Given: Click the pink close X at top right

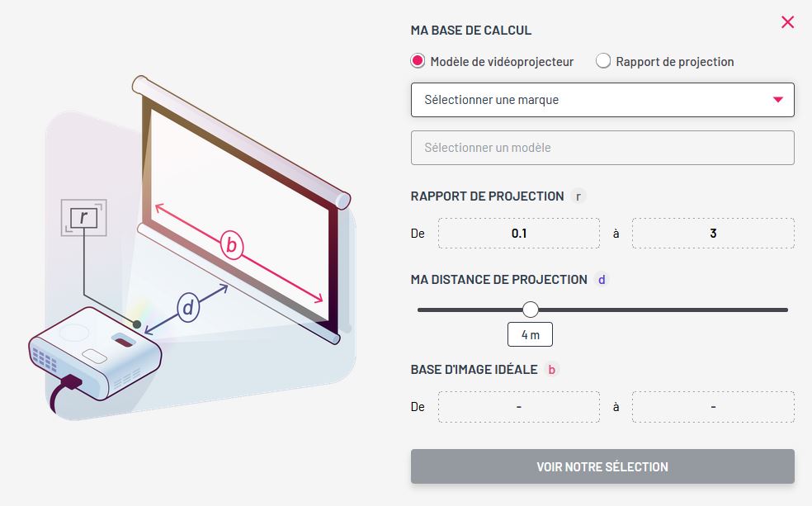Looking at the screenshot, I should point(787,22).
